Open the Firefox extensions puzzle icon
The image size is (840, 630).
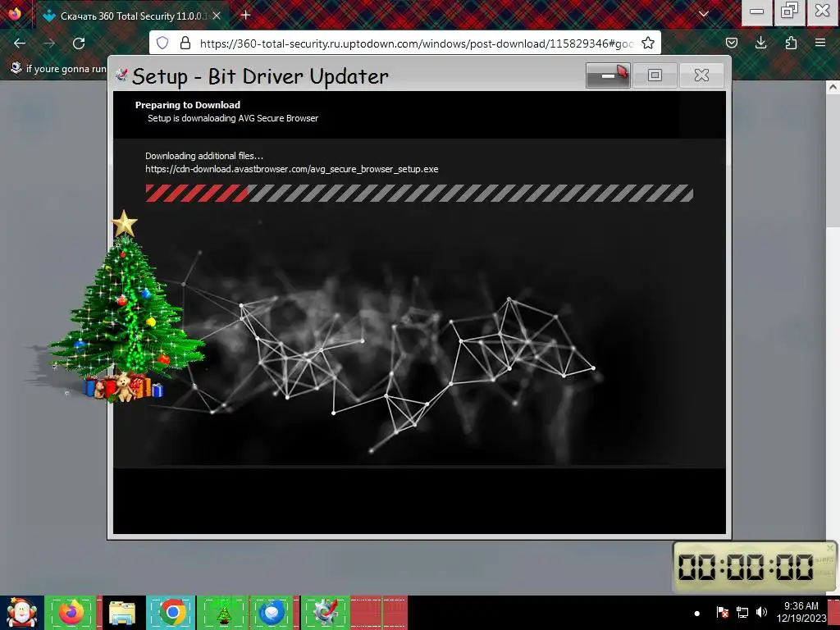click(791, 43)
